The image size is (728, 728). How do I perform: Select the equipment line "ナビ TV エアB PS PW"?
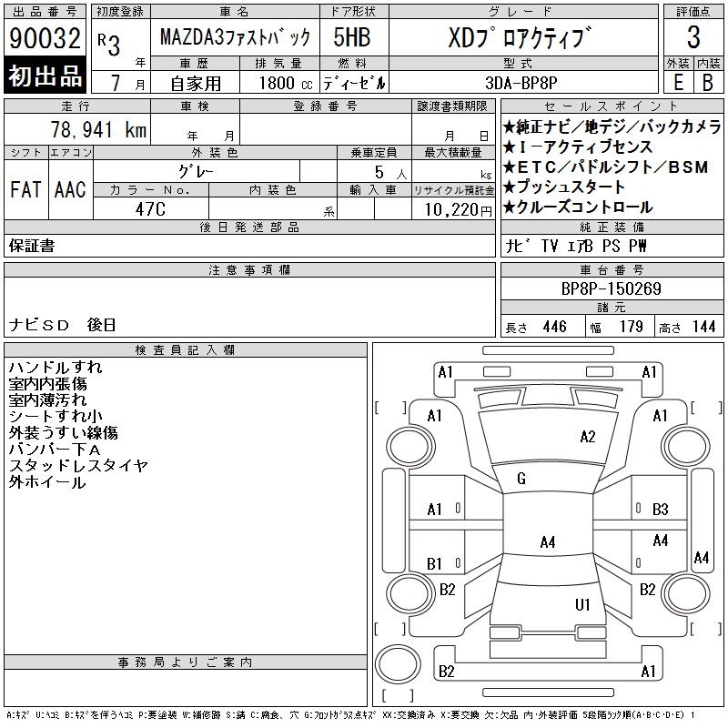coord(576,246)
